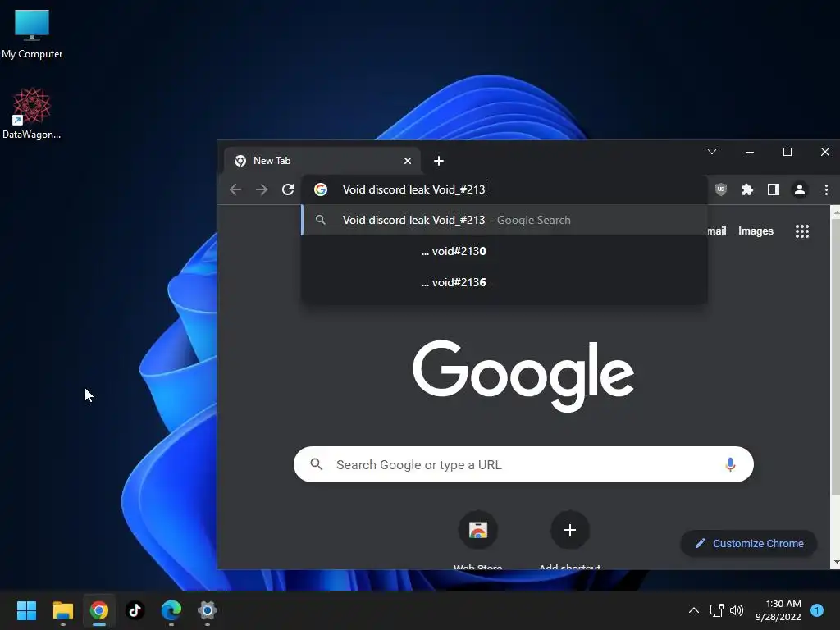This screenshot has width=840, height=630.
Task: Click Chrome's forward navigation arrow
Action: point(262,189)
